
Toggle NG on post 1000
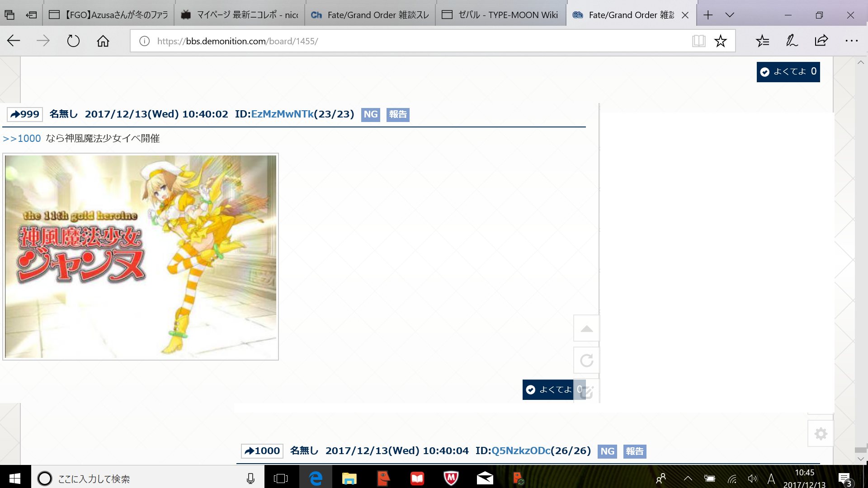pos(607,451)
